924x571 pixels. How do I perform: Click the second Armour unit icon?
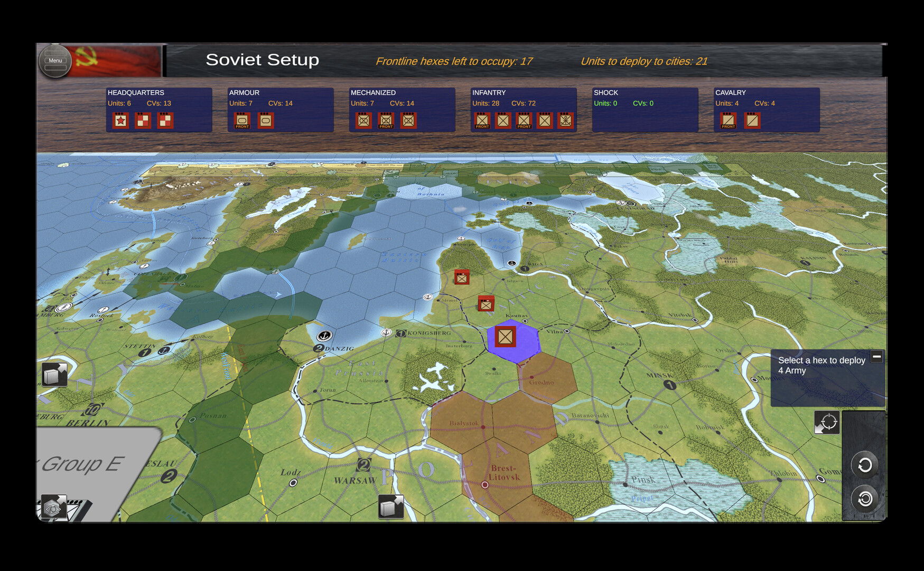tap(265, 121)
